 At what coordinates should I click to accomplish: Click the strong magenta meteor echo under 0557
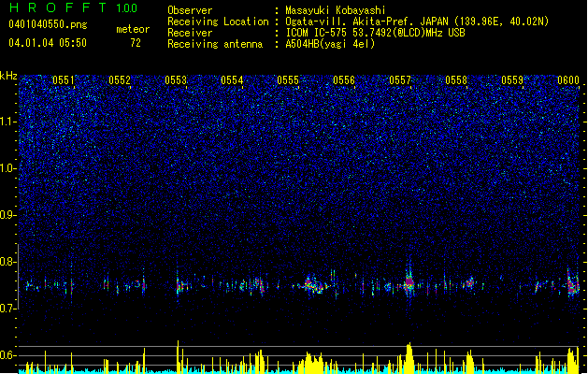pyautogui.click(x=409, y=281)
